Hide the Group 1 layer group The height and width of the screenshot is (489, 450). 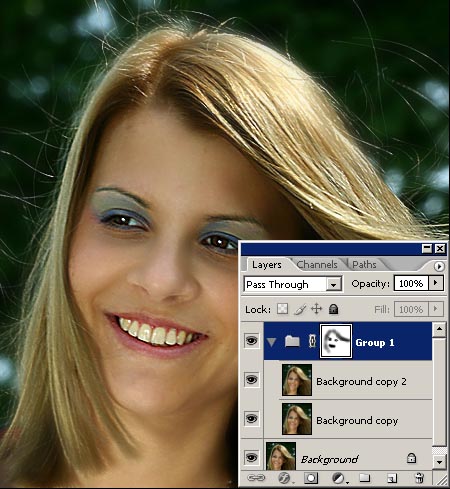tap(251, 341)
